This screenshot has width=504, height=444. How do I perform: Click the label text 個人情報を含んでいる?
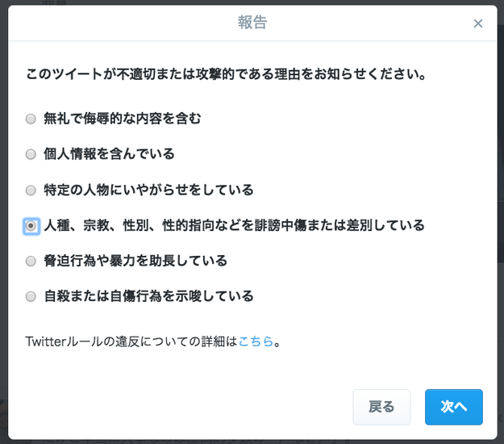click(110, 154)
